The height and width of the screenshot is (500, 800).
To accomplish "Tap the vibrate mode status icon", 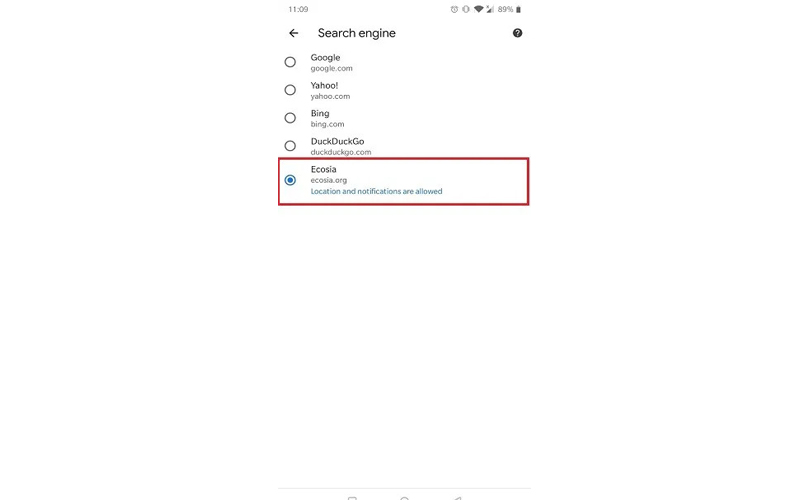I will point(466,9).
